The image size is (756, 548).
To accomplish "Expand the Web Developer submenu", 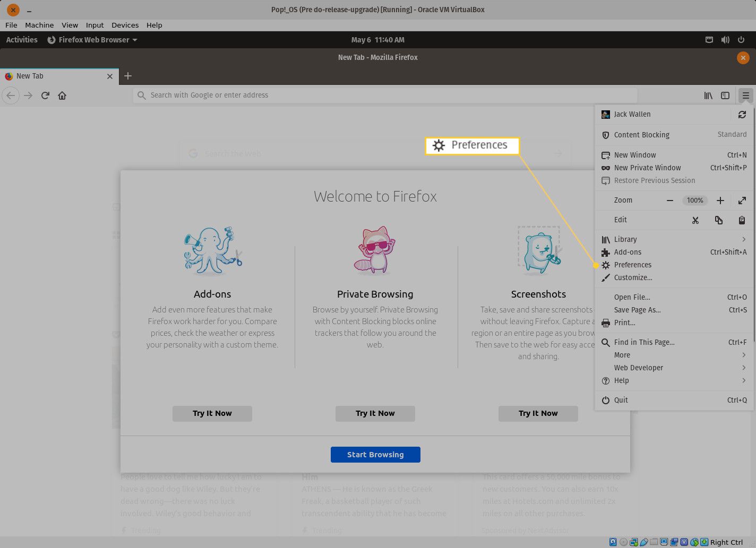I will coord(674,368).
